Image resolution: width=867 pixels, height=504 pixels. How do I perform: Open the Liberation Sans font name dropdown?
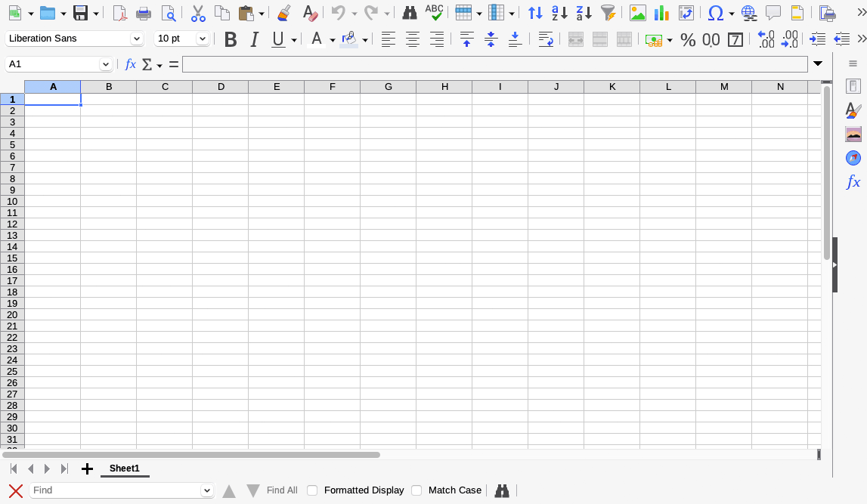pos(136,39)
